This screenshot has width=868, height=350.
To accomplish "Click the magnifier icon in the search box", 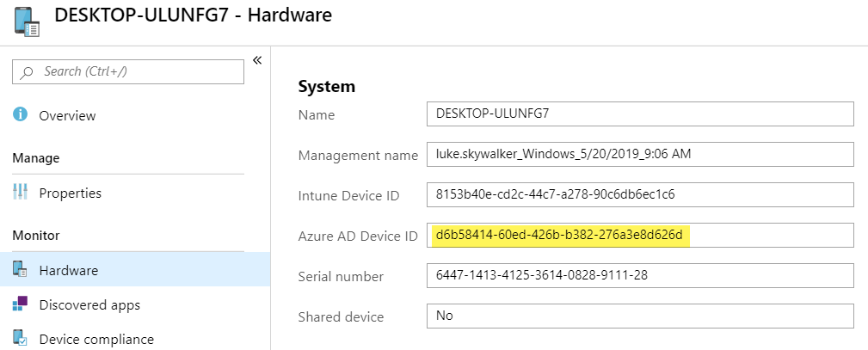I will (28, 72).
